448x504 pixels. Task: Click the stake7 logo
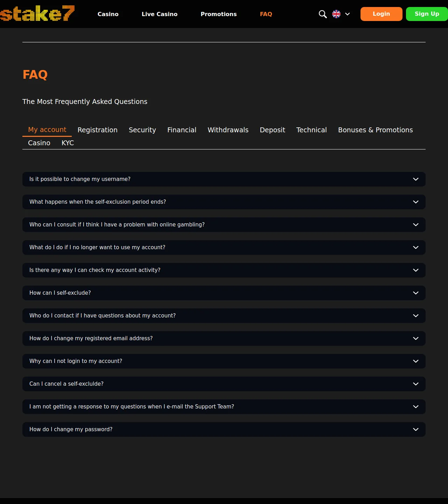37,13
